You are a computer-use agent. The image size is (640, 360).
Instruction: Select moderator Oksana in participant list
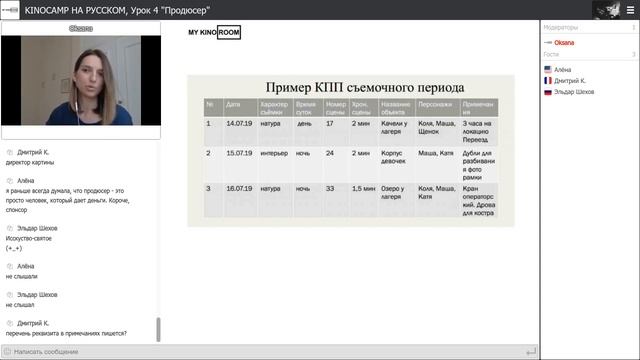(x=564, y=42)
